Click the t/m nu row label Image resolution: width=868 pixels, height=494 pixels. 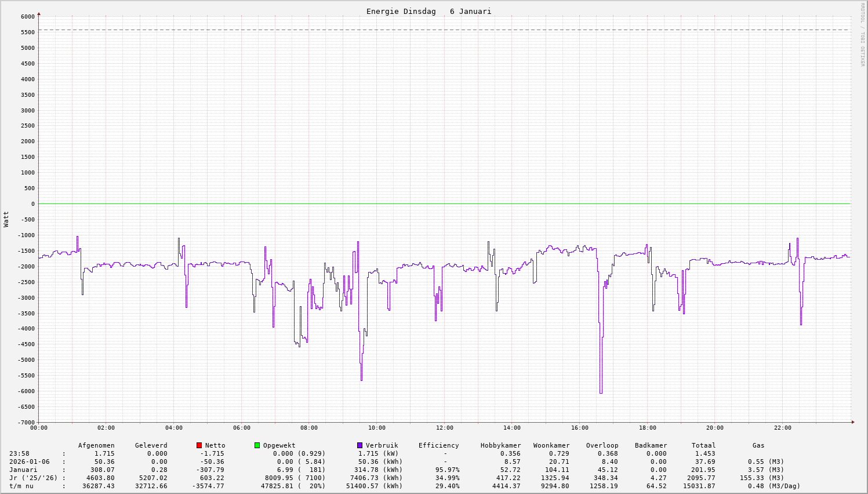21,486
